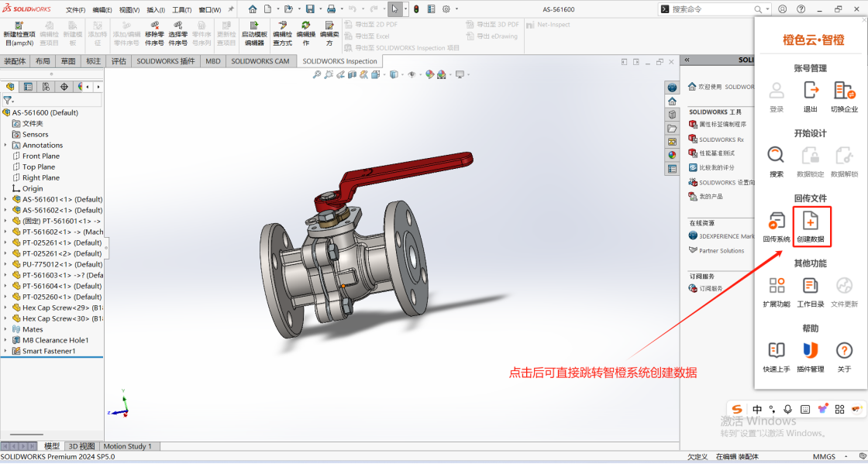Click 移除零件序号 tool
868x464 pixels.
click(154, 34)
